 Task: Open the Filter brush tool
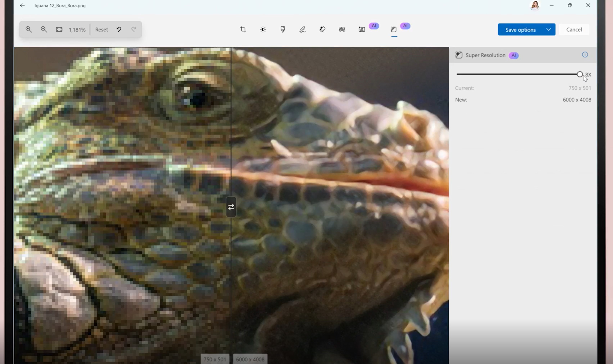coord(283,29)
